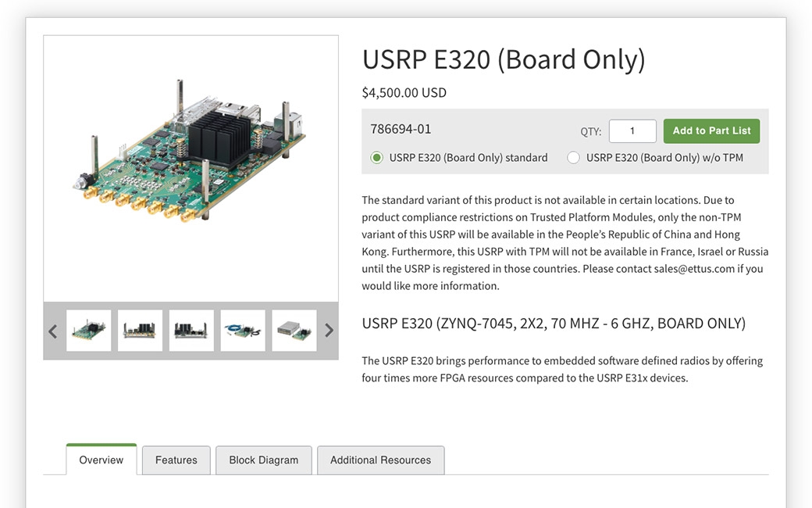Open the Features tab

tap(176, 460)
